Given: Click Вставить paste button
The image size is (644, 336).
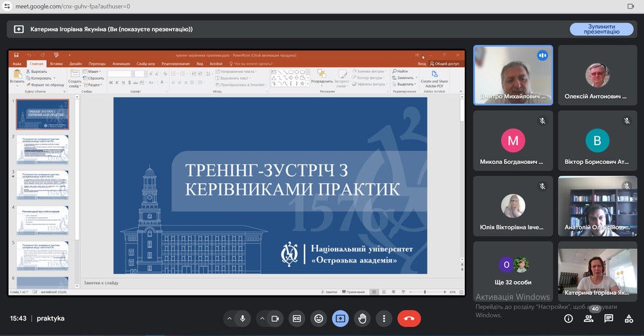Looking at the screenshot, I should coord(17,77).
